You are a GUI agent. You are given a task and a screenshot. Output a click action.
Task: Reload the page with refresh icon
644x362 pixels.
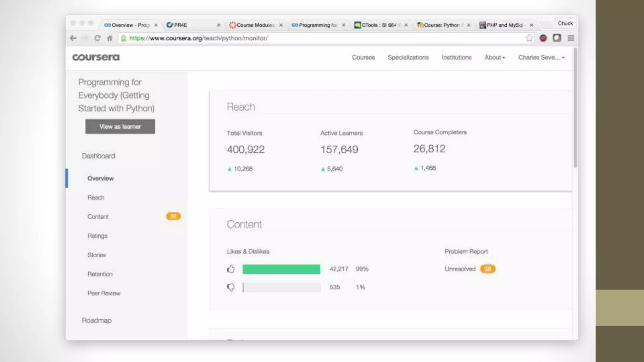coord(97,38)
